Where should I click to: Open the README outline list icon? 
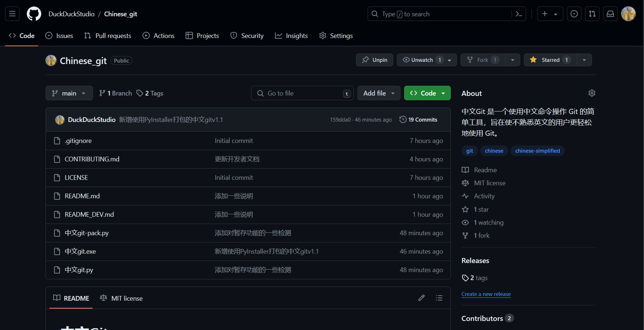[x=439, y=298]
